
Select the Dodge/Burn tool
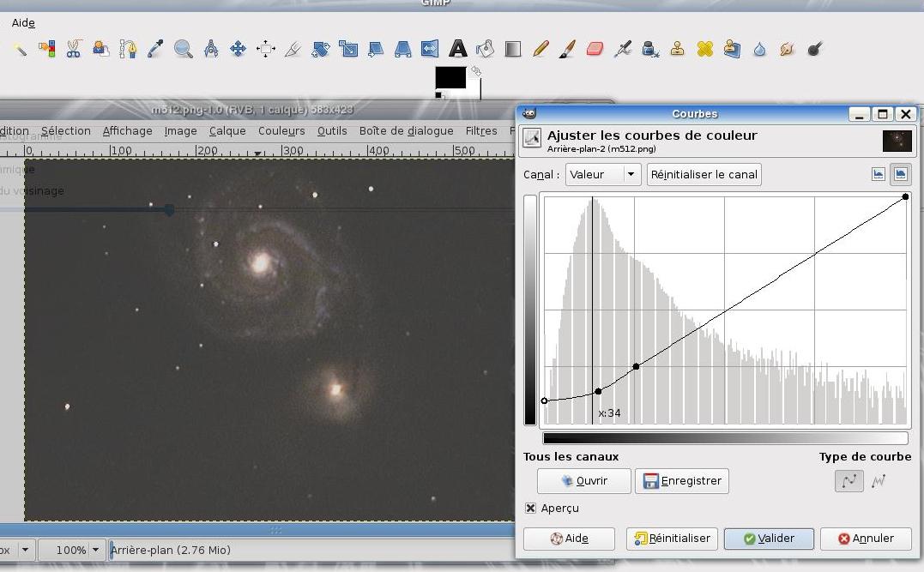(814, 49)
